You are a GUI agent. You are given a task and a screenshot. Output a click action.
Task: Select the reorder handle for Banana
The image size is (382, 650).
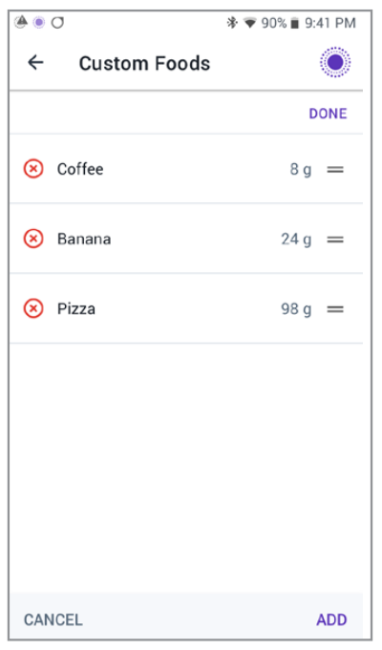pos(335,239)
